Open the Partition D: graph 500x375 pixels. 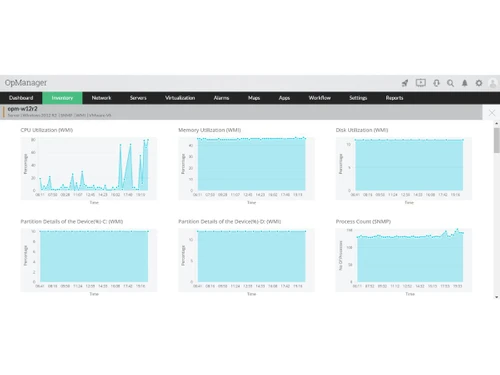(246, 260)
